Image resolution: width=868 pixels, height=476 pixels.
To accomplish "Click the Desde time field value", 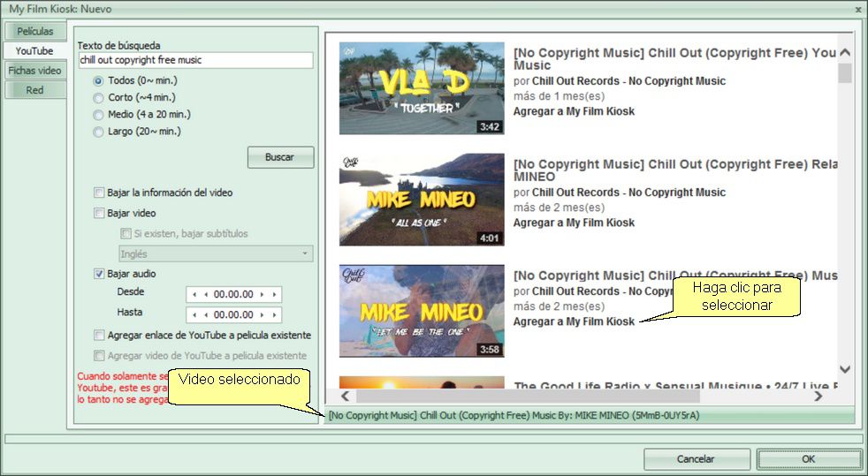I will 233,295.
